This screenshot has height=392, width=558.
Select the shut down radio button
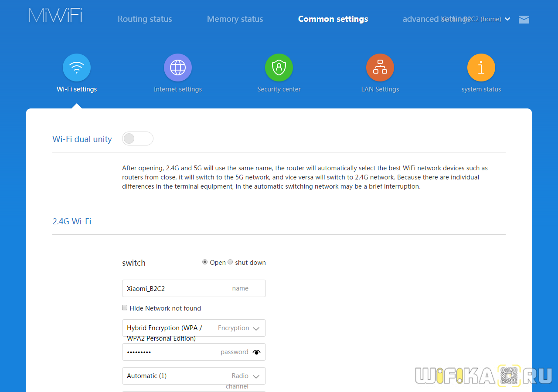tap(230, 262)
